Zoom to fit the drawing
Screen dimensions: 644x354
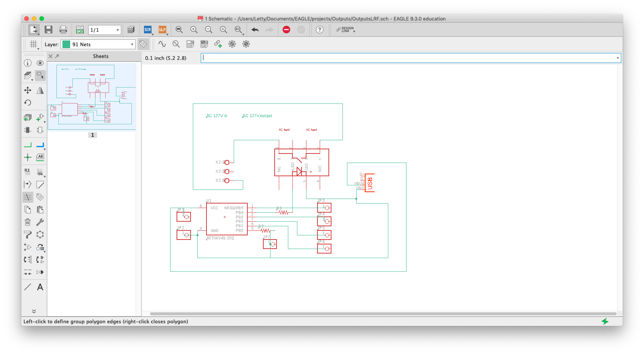pos(179,30)
